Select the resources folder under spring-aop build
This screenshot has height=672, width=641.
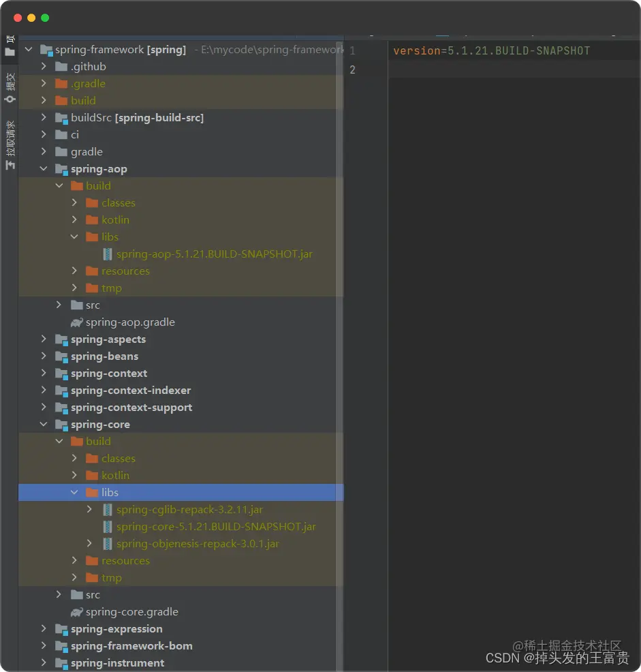pos(125,271)
